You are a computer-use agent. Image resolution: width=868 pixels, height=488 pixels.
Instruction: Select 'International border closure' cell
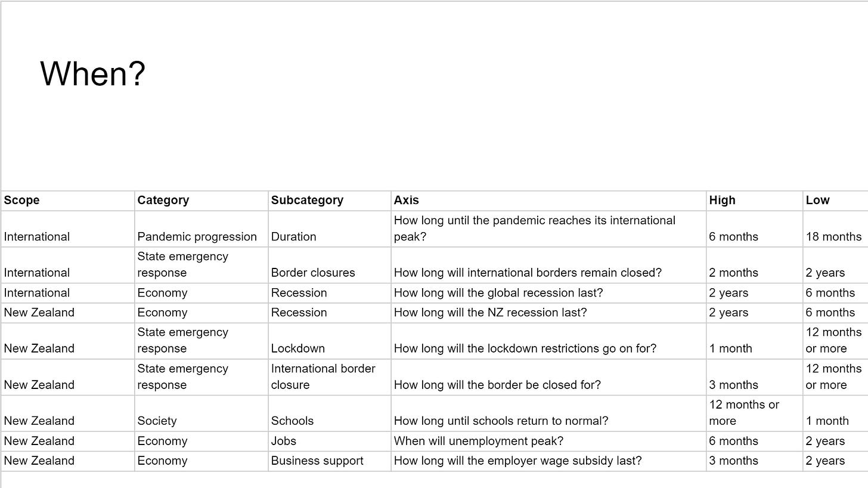[x=330, y=377]
